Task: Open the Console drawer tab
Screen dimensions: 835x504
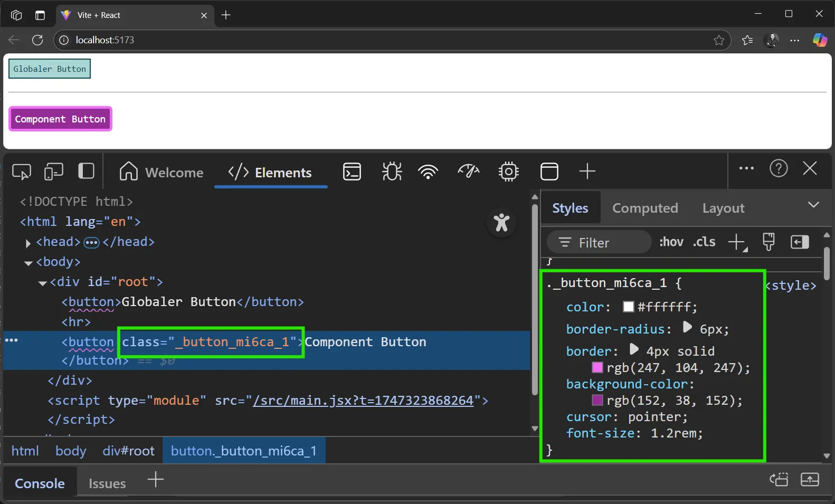Action: tap(40, 483)
